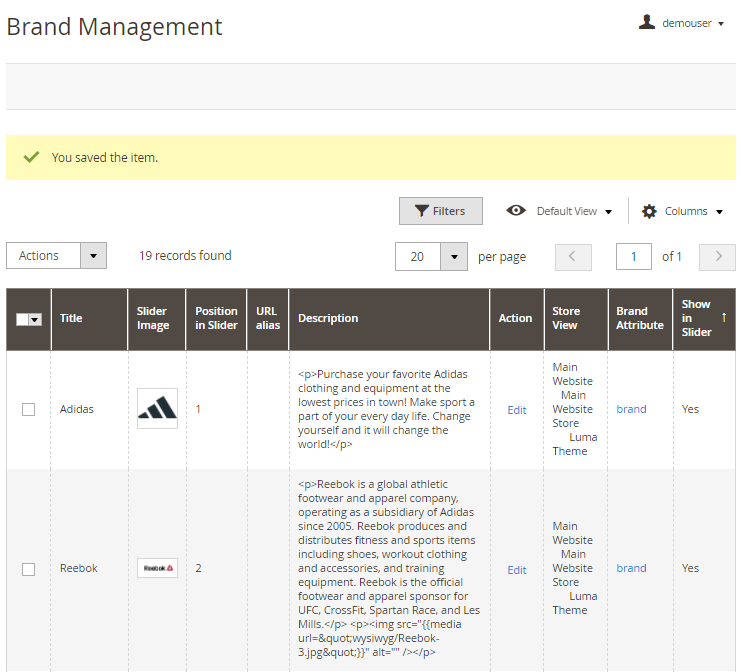
Task: Click the page number input field
Action: point(634,257)
